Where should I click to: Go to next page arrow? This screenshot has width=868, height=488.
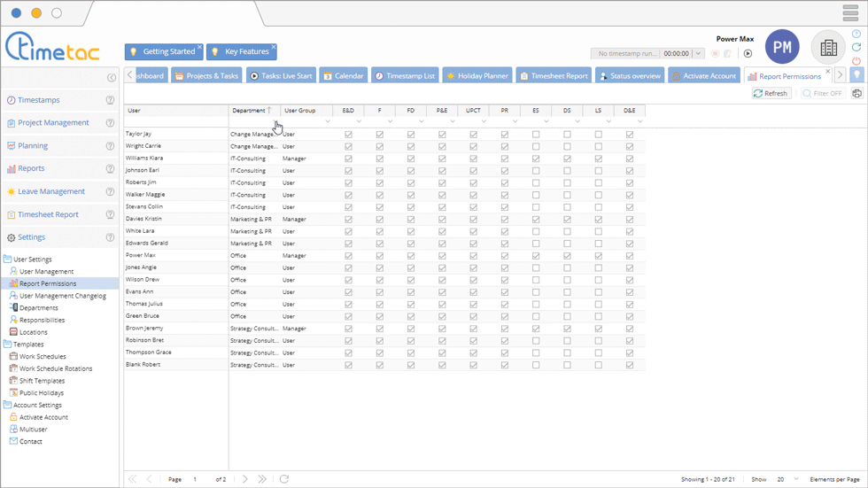[244, 479]
